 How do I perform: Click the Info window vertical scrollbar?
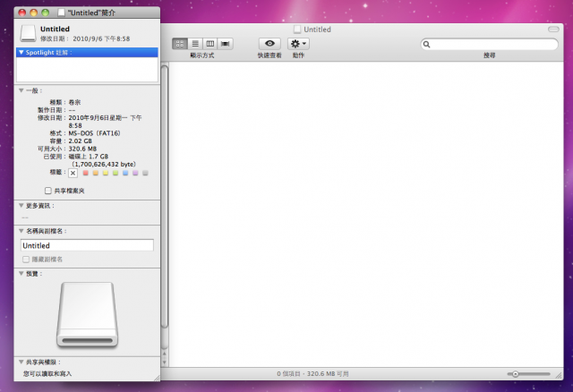165,196
